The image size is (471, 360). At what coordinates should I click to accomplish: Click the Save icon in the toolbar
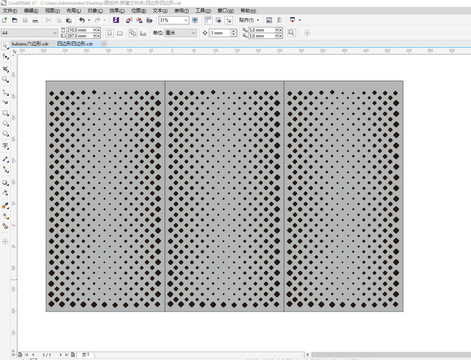[25, 20]
